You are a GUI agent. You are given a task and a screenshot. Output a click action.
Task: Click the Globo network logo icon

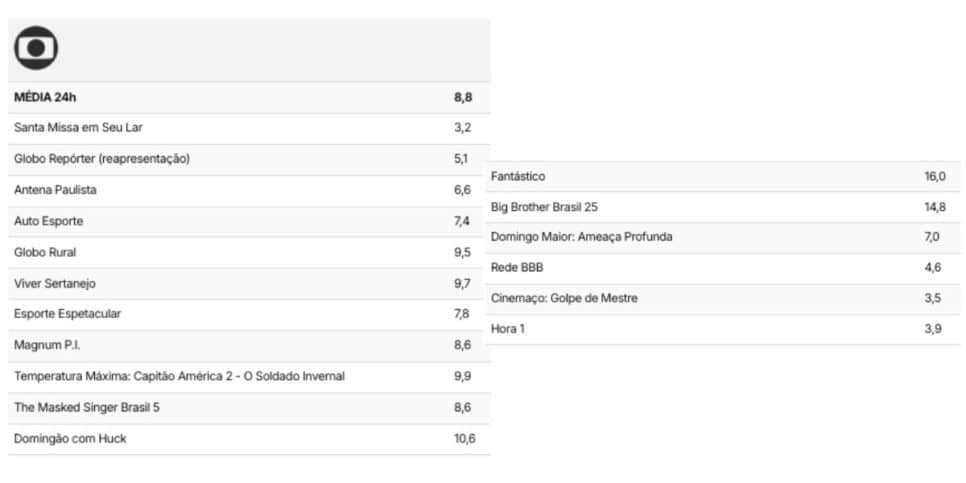tap(36, 48)
